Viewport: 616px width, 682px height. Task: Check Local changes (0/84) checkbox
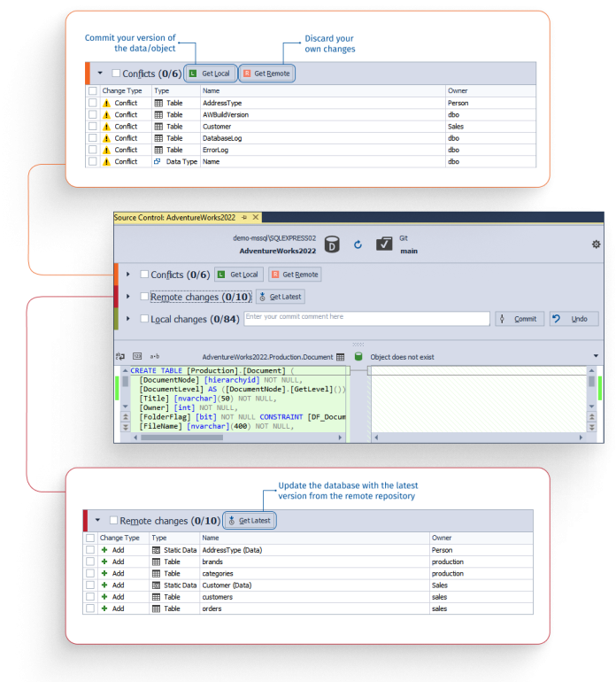pyautogui.click(x=144, y=318)
